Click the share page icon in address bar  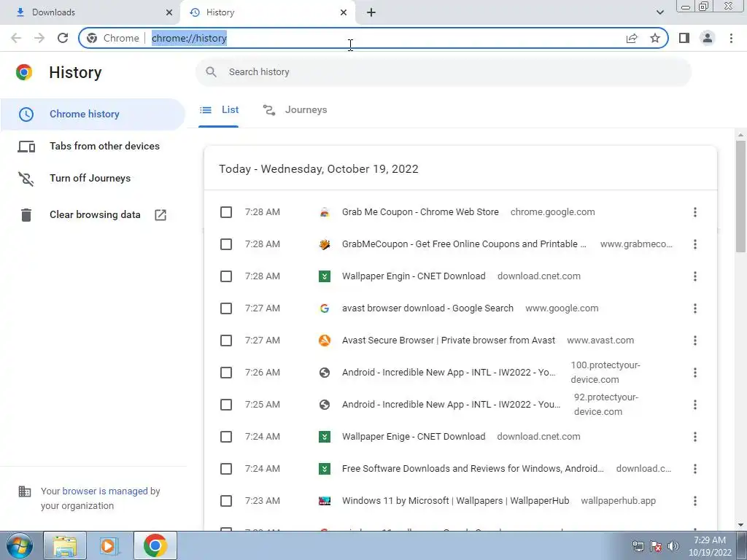click(x=632, y=38)
